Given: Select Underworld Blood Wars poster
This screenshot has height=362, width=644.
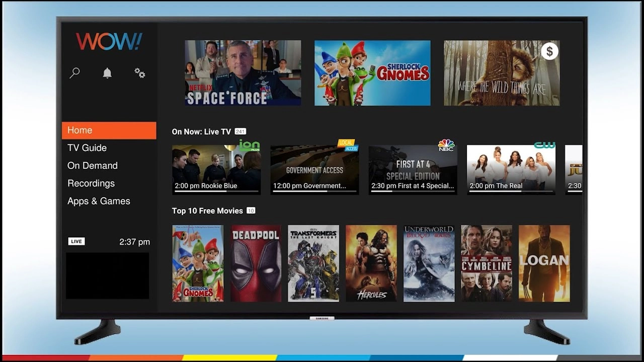Looking at the screenshot, I should [x=429, y=263].
